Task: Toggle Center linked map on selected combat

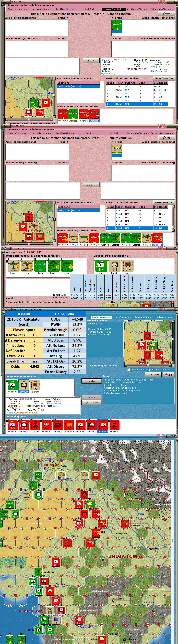Action: click(129, 369)
